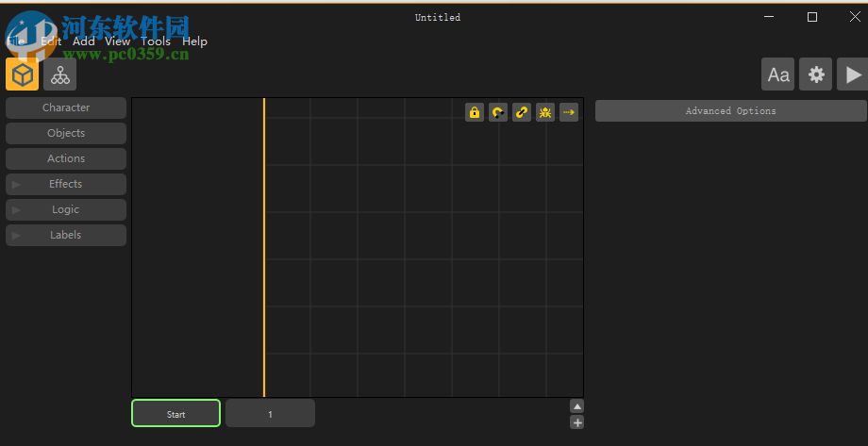Open the File menu
This screenshot has width=868, height=446.
tap(15, 41)
